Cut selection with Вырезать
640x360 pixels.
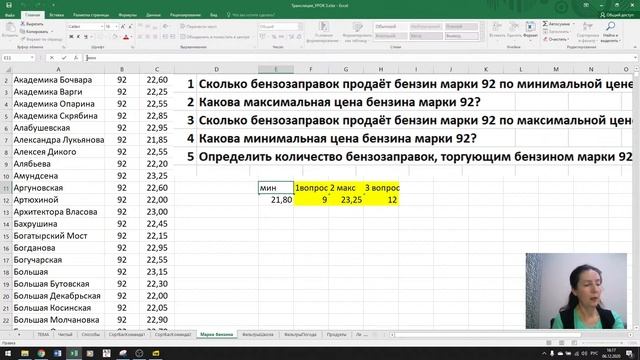(x=32, y=24)
